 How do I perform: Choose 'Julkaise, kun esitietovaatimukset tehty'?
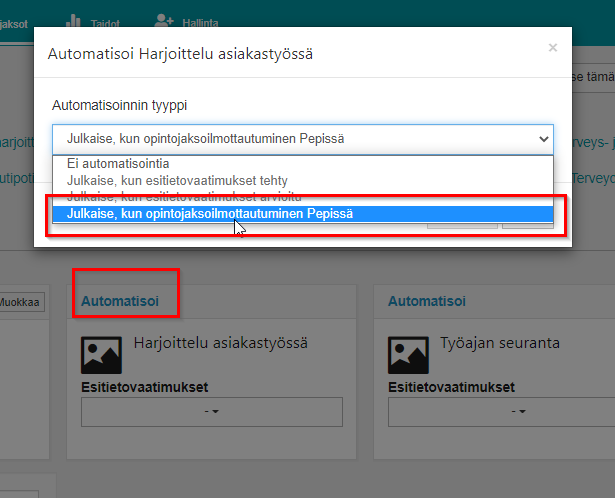click(177, 180)
